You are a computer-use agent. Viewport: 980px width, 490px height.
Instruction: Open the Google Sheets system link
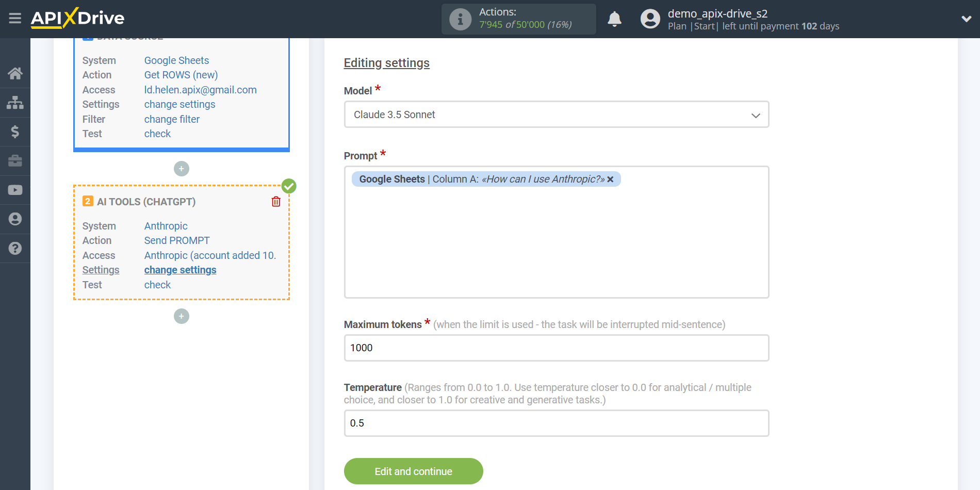pos(176,60)
